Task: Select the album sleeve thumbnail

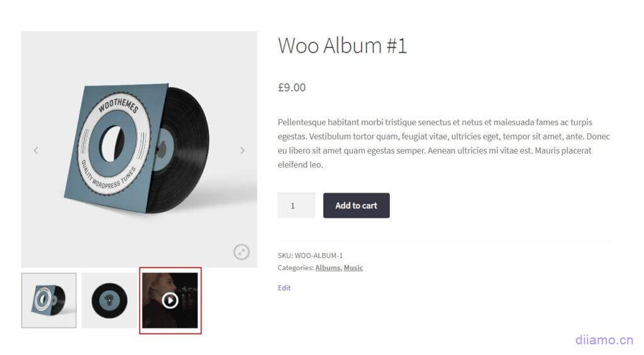Action: 49,300
